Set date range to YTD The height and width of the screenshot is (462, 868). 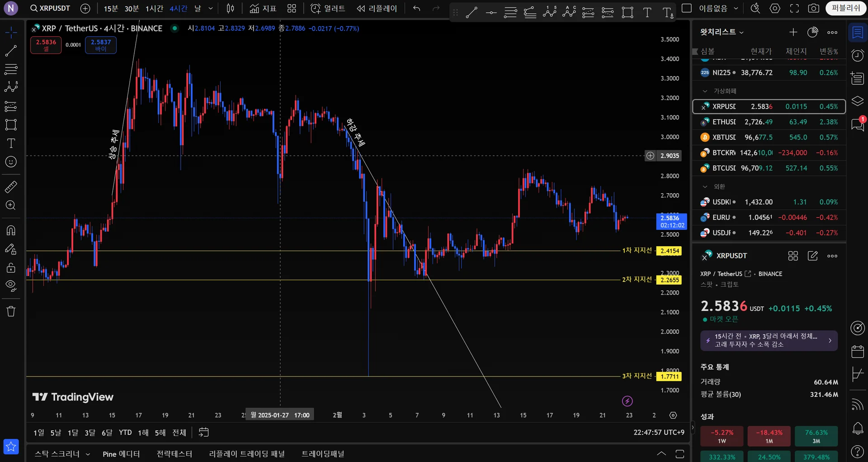tap(125, 433)
